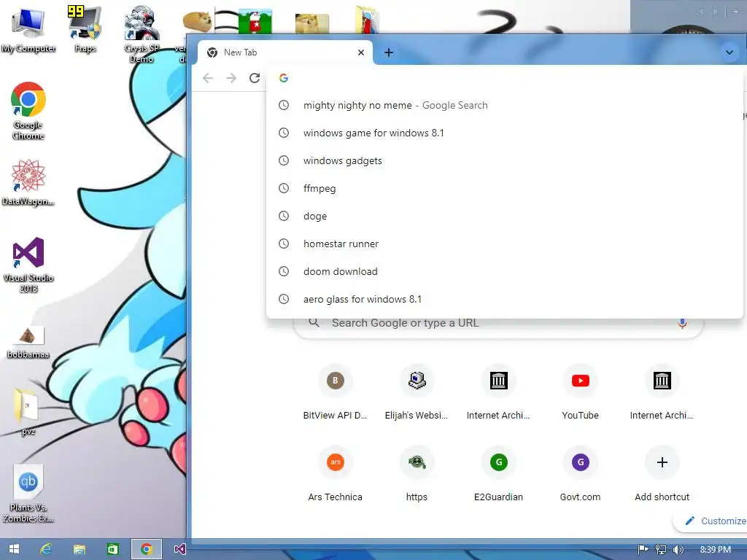This screenshot has height=560, width=747.
Task: Select the bobbamaa desktop image file
Action: click(28, 341)
